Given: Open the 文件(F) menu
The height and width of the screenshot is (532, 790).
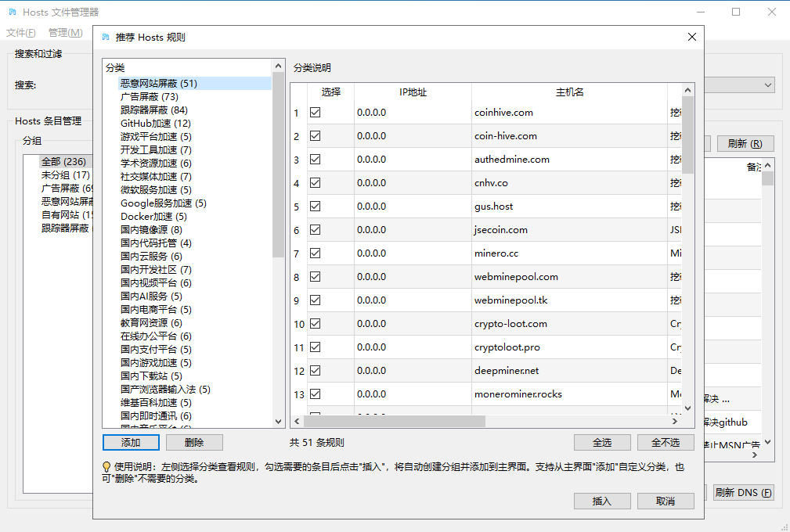Looking at the screenshot, I should click(x=21, y=33).
